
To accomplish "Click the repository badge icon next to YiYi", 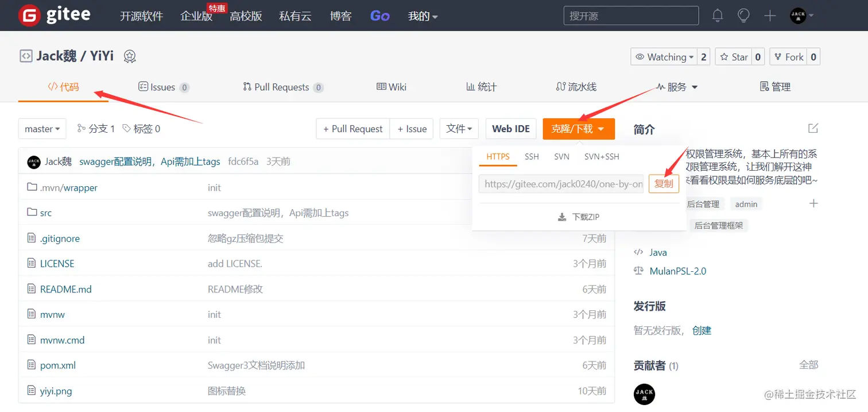I will pos(130,56).
